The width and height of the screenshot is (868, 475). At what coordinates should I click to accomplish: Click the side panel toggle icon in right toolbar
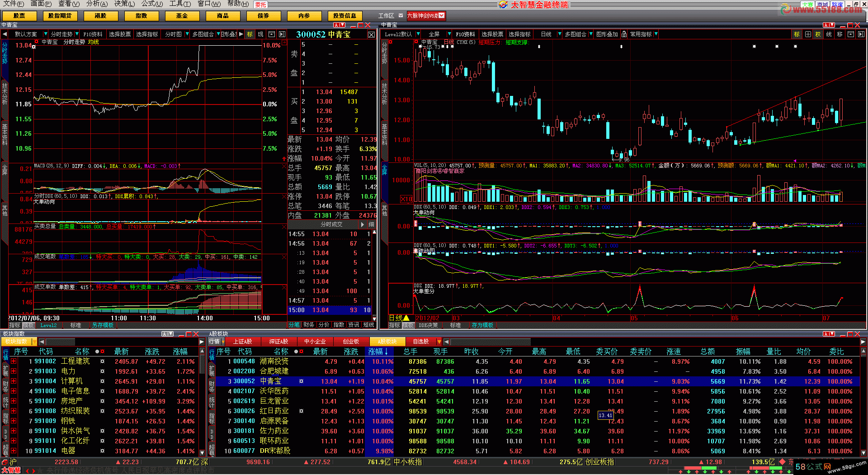click(861, 34)
